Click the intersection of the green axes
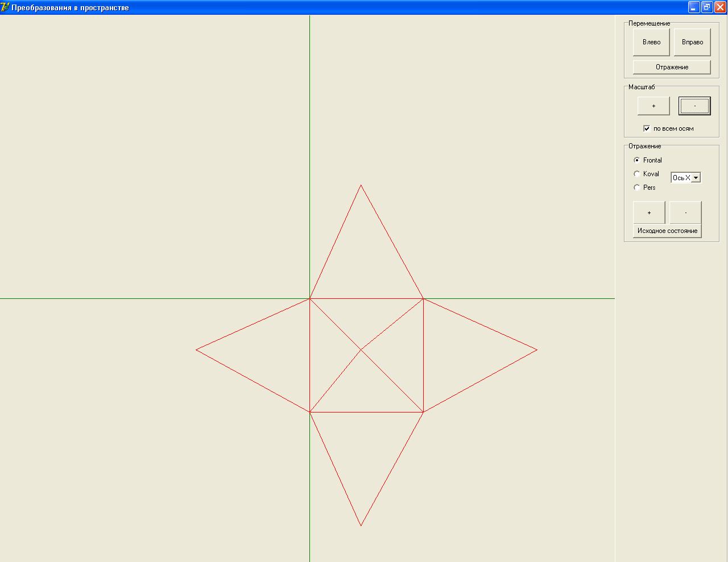Image resolution: width=728 pixels, height=562 pixels. [309, 298]
